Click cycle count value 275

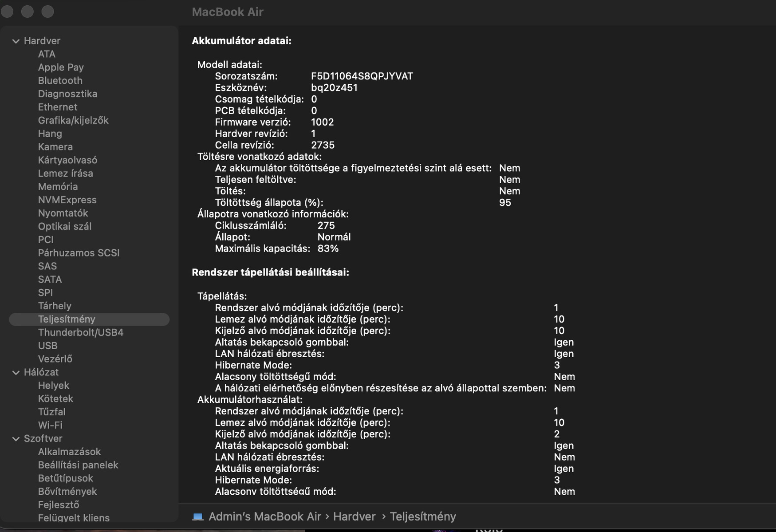tap(327, 226)
